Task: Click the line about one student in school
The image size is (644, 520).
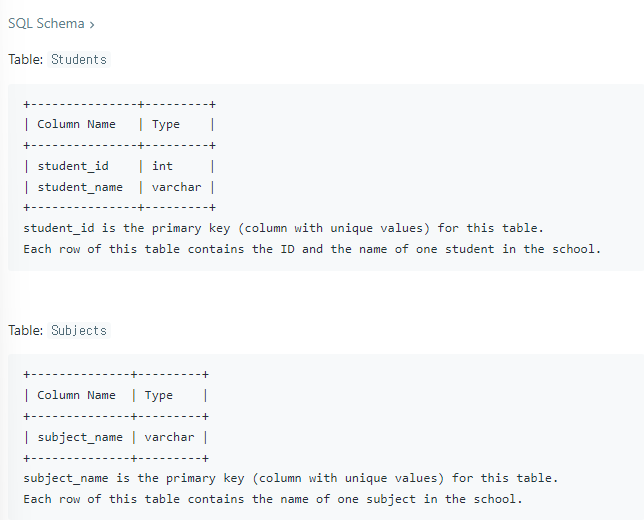Action: (312, 249)
